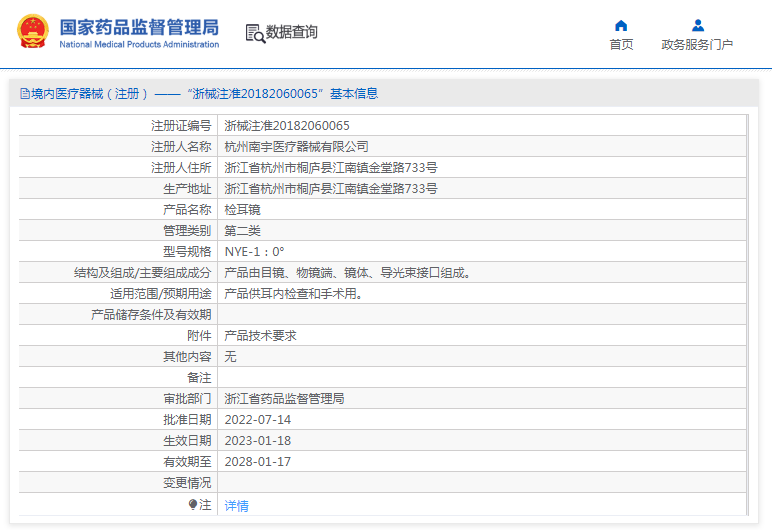Screen dimensions: 772x530
Task: Select address value in 注册人住所 row
Action: [331, 167]
